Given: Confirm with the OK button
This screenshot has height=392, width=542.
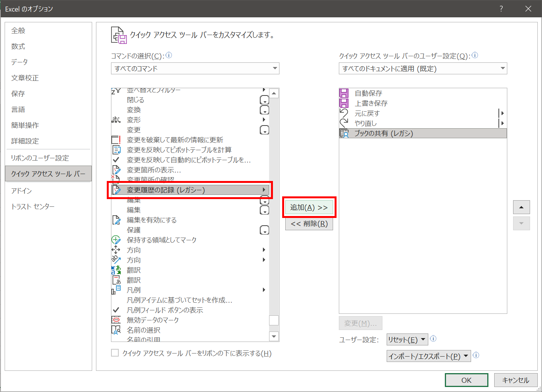Looking at the screenshot, I should coord(466,380).
